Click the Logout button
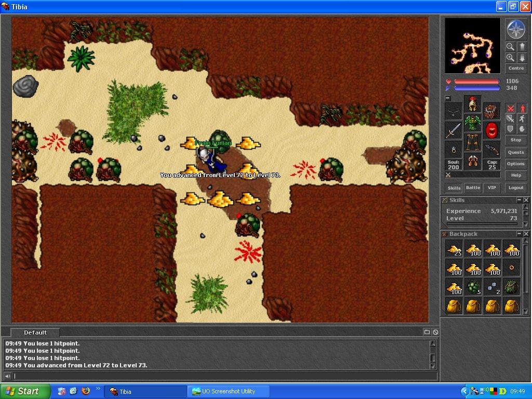Screen dimensions: 532x399 click(x=516, y=188)
